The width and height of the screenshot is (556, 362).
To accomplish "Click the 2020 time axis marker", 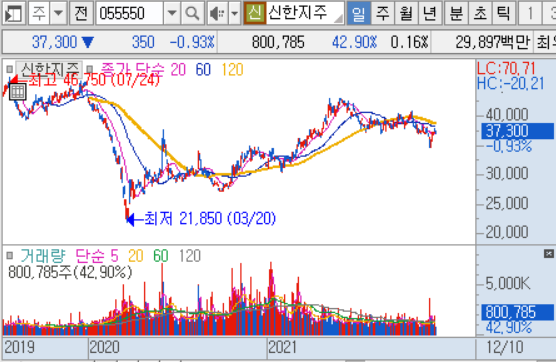I will pos(104,347).
